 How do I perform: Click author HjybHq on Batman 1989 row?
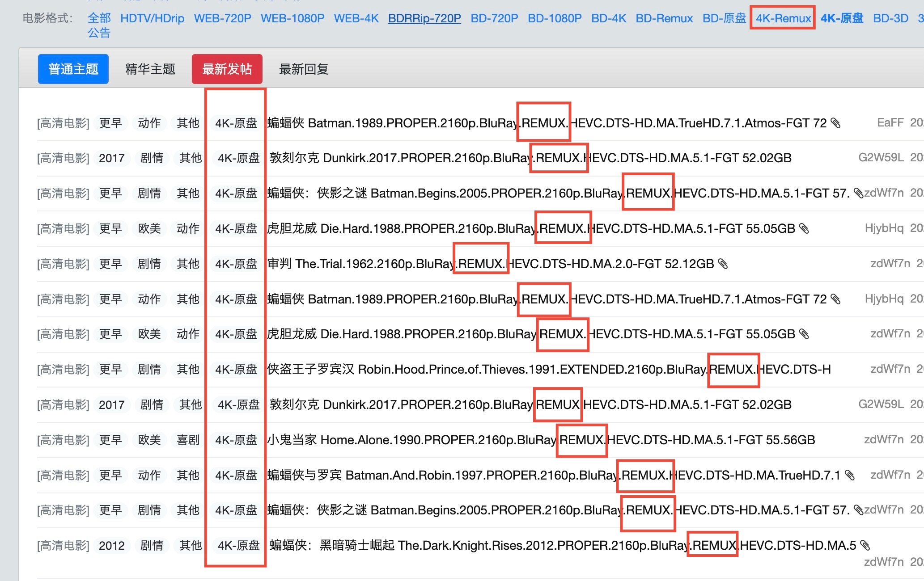click(884, 299)
